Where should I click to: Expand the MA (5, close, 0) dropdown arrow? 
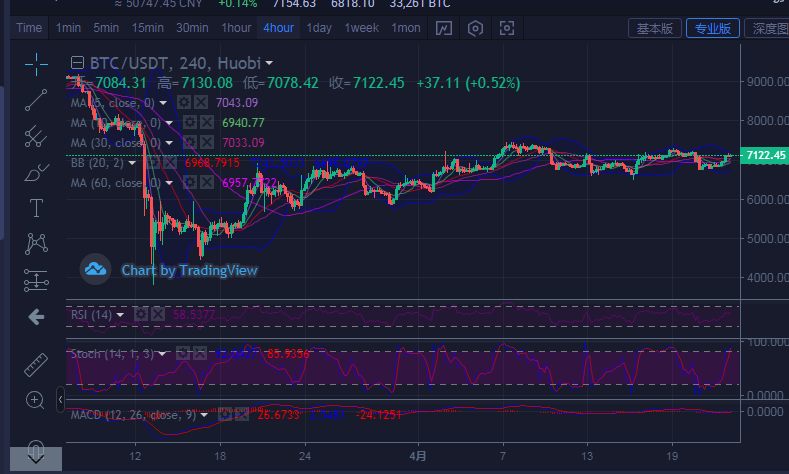tap(163, 103)
